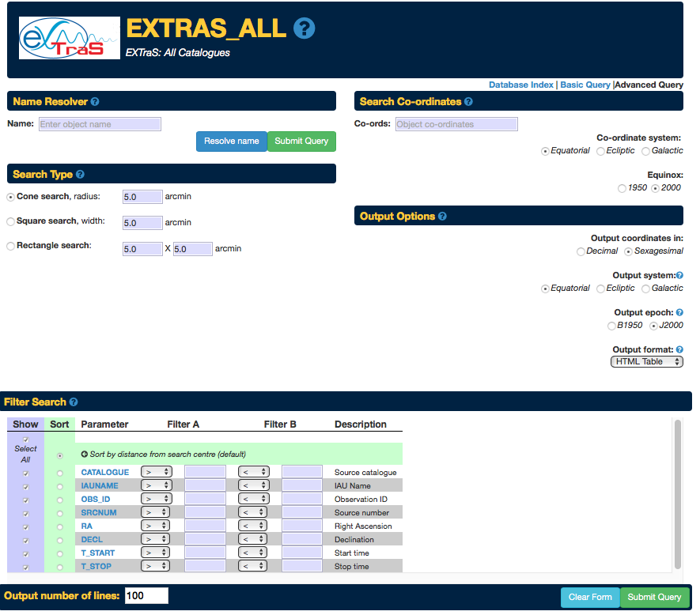
Task: Open the Output format HTML Table dropdown
Action: coord(646,361)
